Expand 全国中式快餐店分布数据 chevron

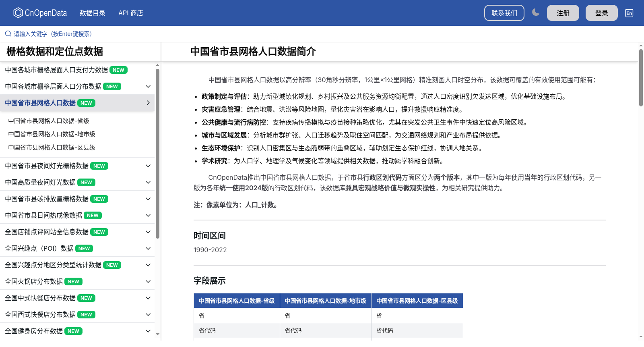point(148,298)
